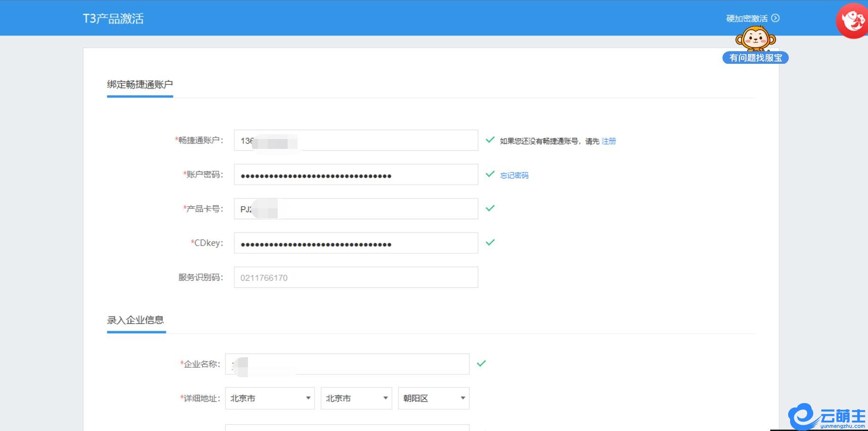
Task: Select the 录入企业信息 section tab
Action: point(136,320)
